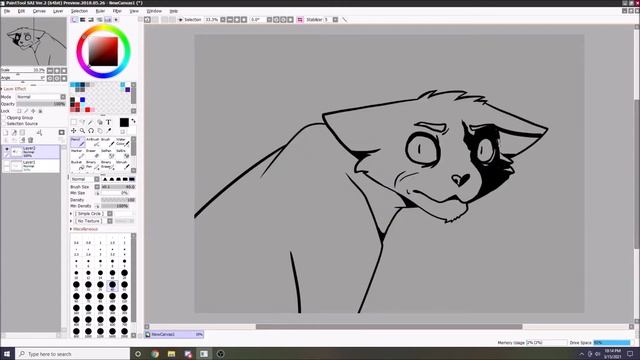Expand the No Texture settings arrow
This screenshot has height=360, width=640.
tap(71, 221)
